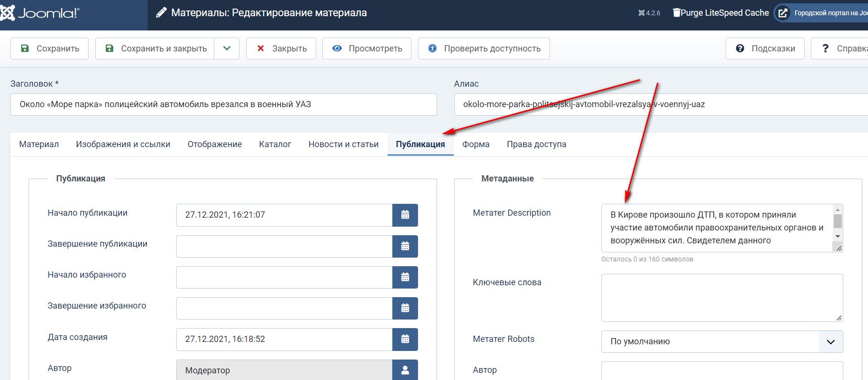Image resolution: width=868 pixels, height=380 pixels.
Task: Click Закрыть to exit the editor
Action: pos(281,49)
